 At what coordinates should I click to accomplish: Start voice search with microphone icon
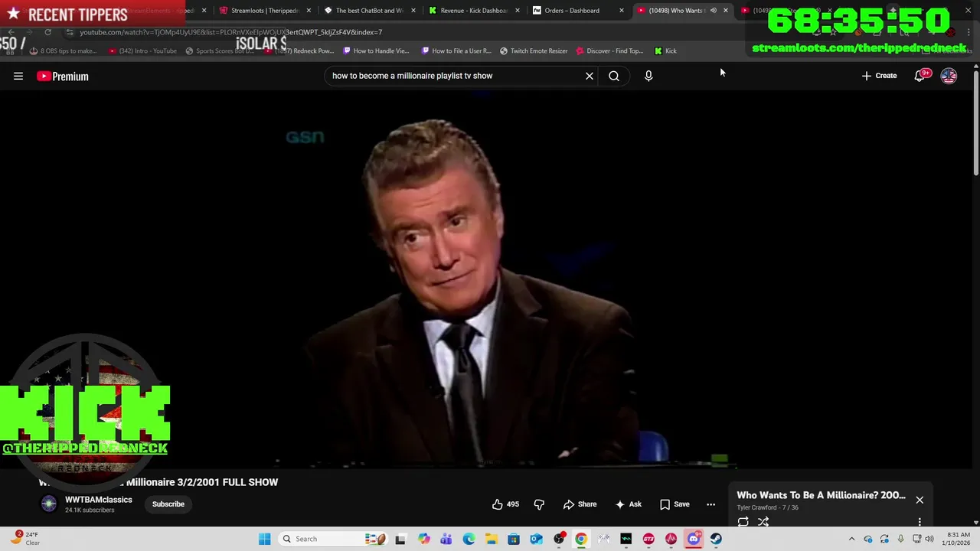coord(648,76)
